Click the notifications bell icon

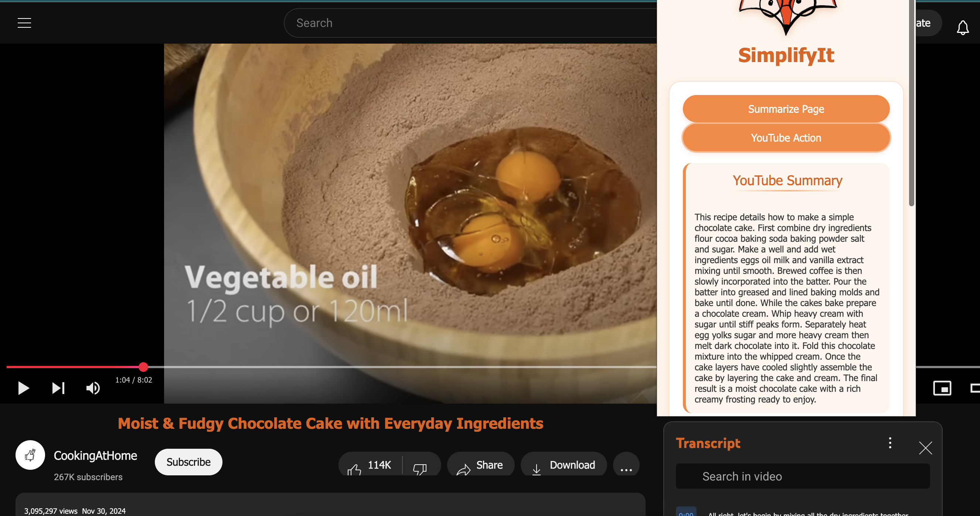(963, 27)
